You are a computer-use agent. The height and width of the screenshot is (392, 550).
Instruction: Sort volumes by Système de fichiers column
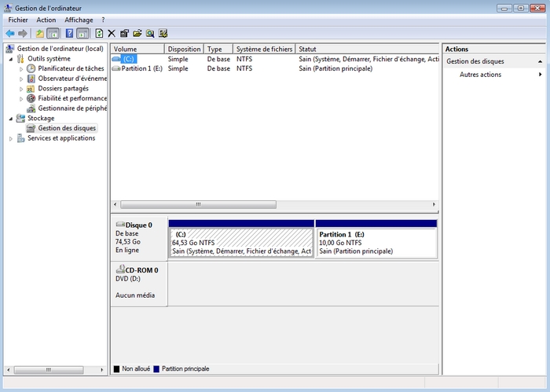[264, 49]
